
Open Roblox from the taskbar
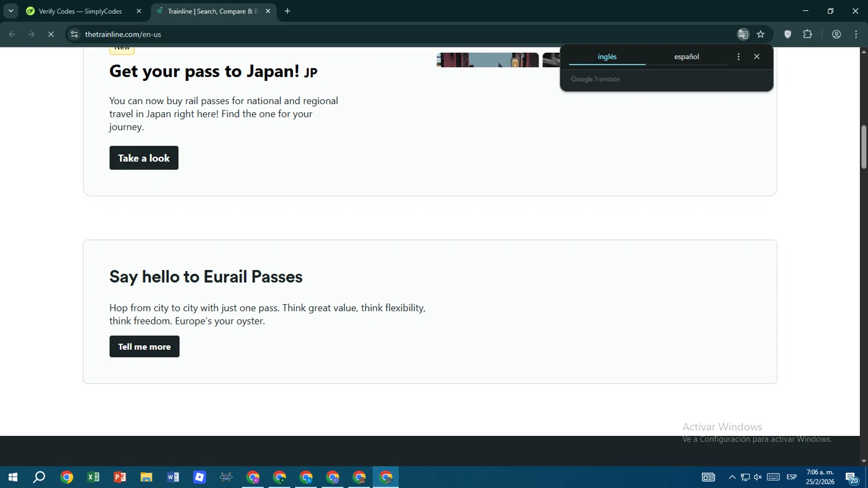(200, 477)
